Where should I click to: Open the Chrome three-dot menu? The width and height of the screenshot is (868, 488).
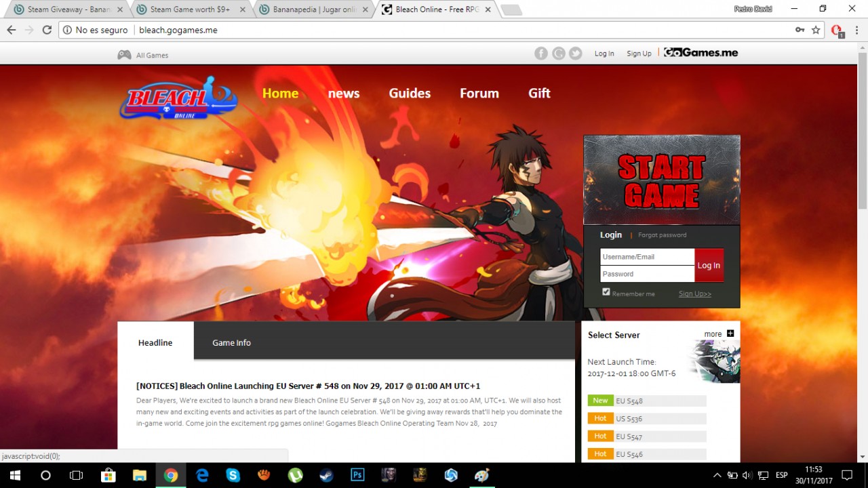click(857, 30)
